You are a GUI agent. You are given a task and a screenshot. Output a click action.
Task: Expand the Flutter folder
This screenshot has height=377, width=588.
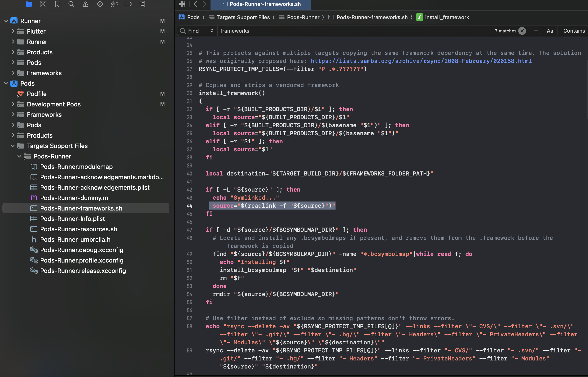click(13, 31)
